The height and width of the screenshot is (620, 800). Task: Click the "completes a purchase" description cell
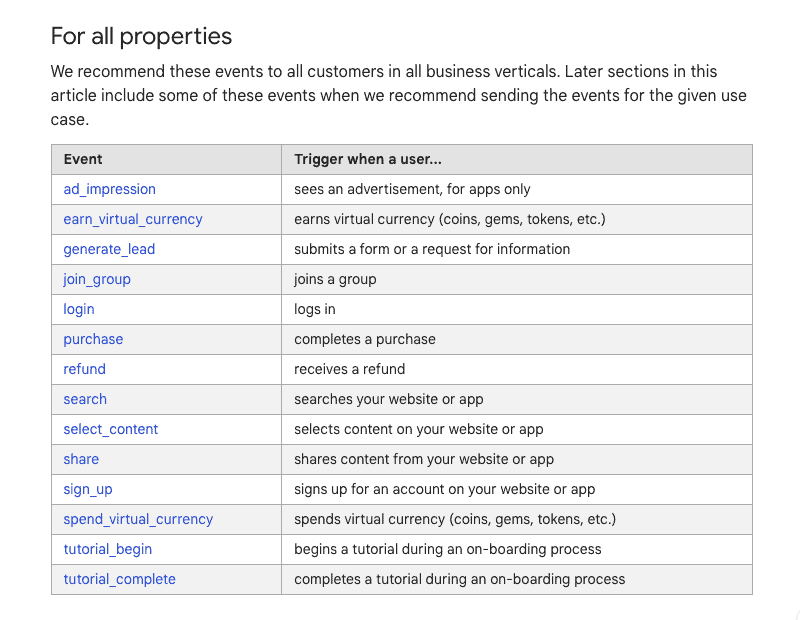point(365,339)
